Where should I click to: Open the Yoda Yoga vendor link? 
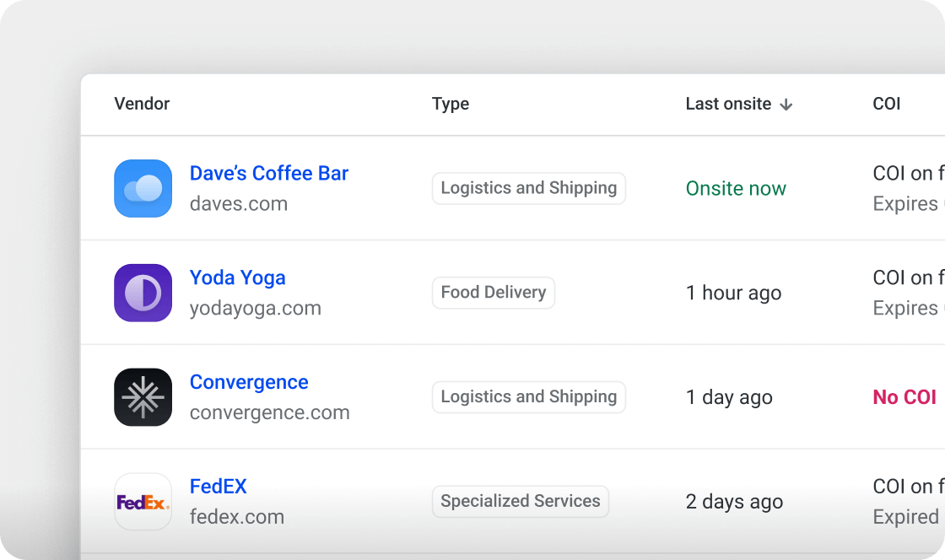237,277
